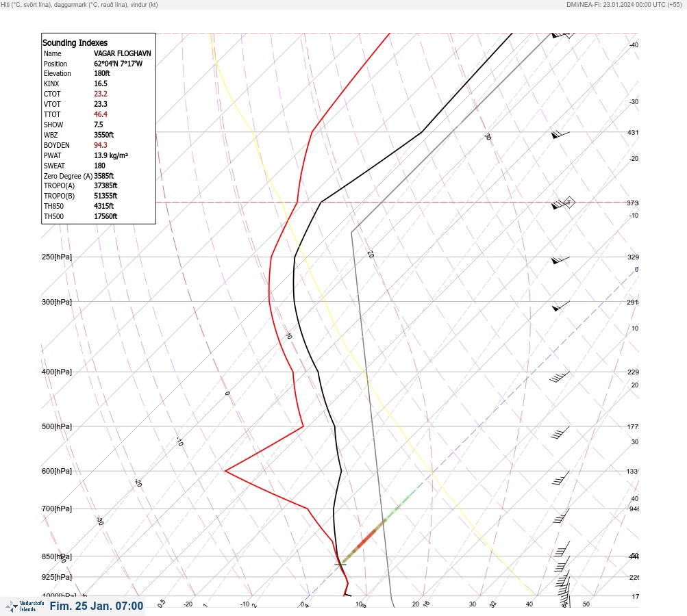Viewport: 687px width, 616px height.
Task: Select the VTOT value 23.3
Action: [x=100, y=104]
